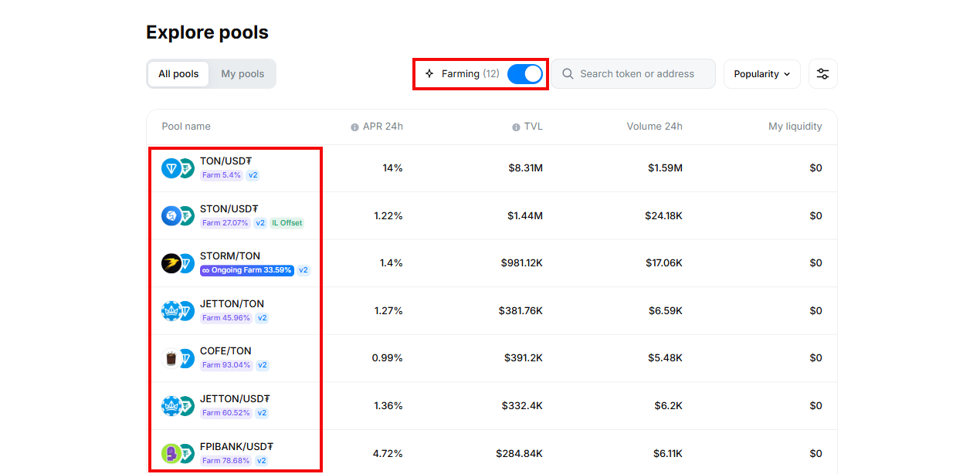Click the STORM/TON pool lightning icon
The image size is (980, 474).
coord(171,263)
